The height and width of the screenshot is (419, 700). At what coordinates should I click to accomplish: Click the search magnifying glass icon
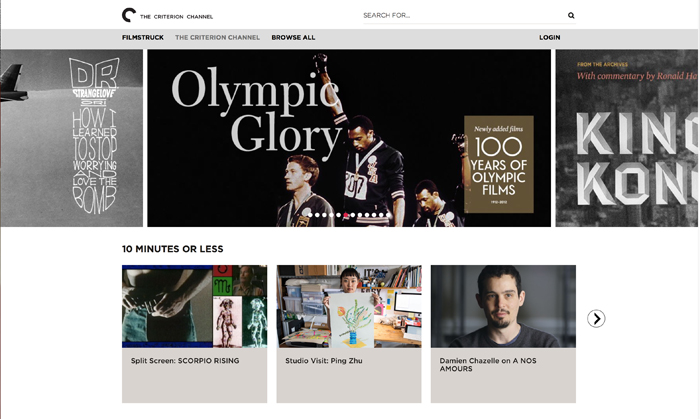click(571, 15)
